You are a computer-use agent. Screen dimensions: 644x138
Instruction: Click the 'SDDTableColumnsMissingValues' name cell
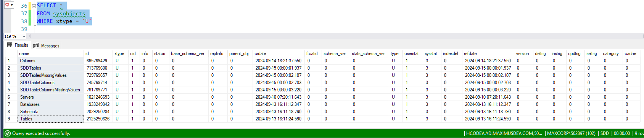coord(50,90)
